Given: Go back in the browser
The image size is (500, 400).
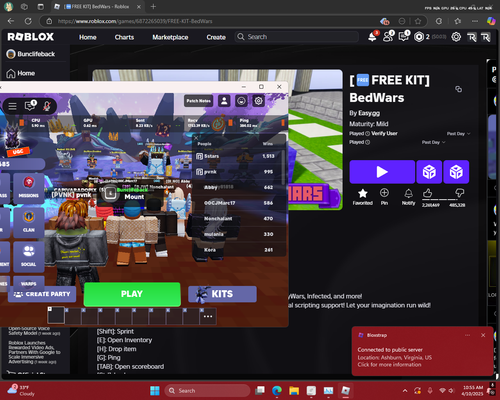Looking at the screenshot, I should point(11,21).
